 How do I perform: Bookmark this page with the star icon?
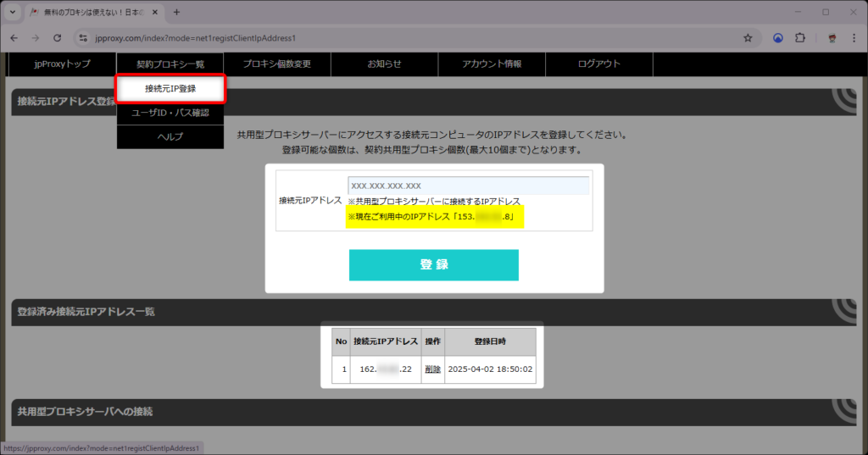coord(748,38)
